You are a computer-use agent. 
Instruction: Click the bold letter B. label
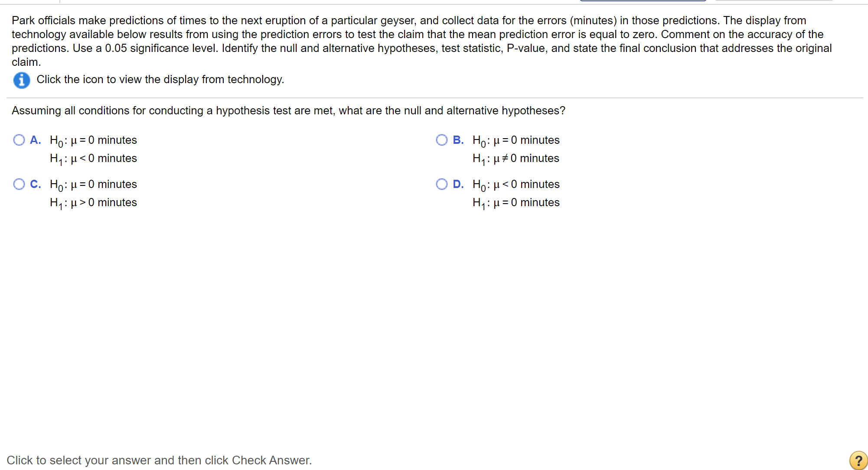458,140
